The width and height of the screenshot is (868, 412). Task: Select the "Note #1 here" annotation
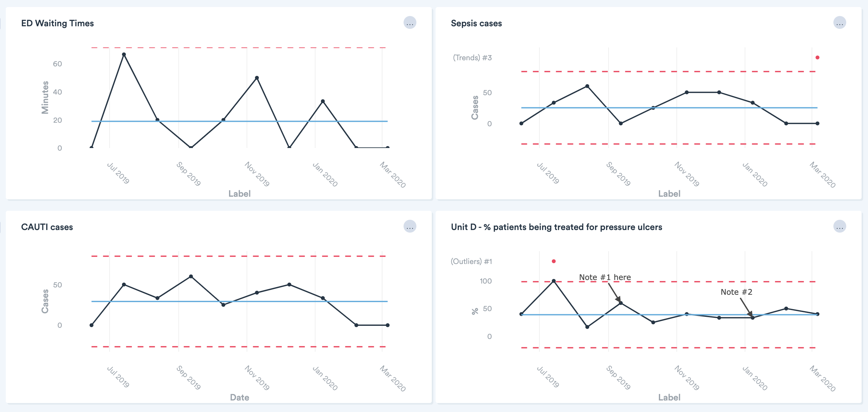coord(604,277)
